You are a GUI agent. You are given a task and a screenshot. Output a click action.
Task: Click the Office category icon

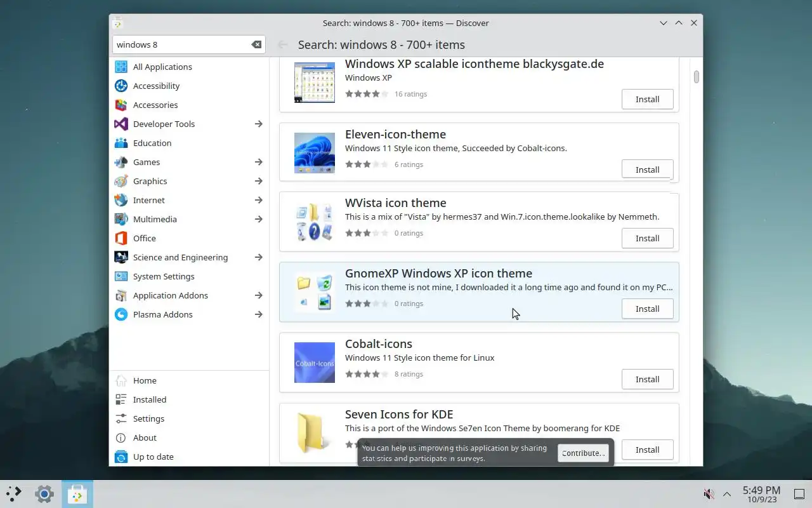click(x=121, y=238)
